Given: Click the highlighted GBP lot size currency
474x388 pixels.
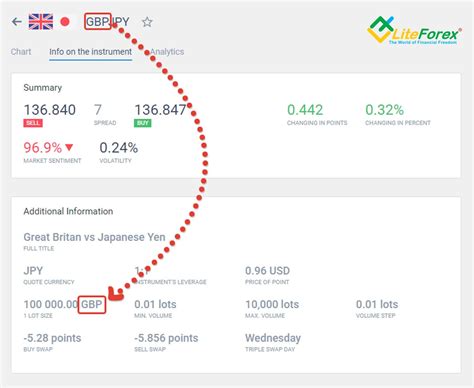Looking at the screenshot, I should click(92, 304).
